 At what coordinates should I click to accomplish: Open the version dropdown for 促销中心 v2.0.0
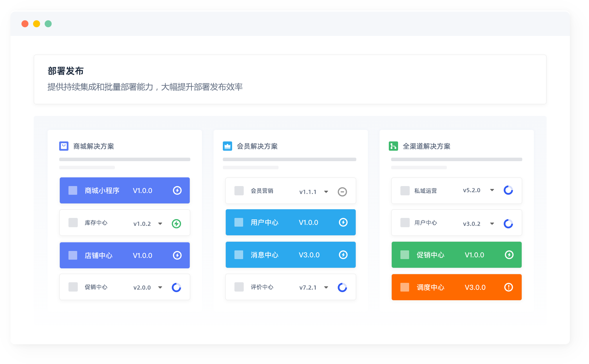click(160, 287)
